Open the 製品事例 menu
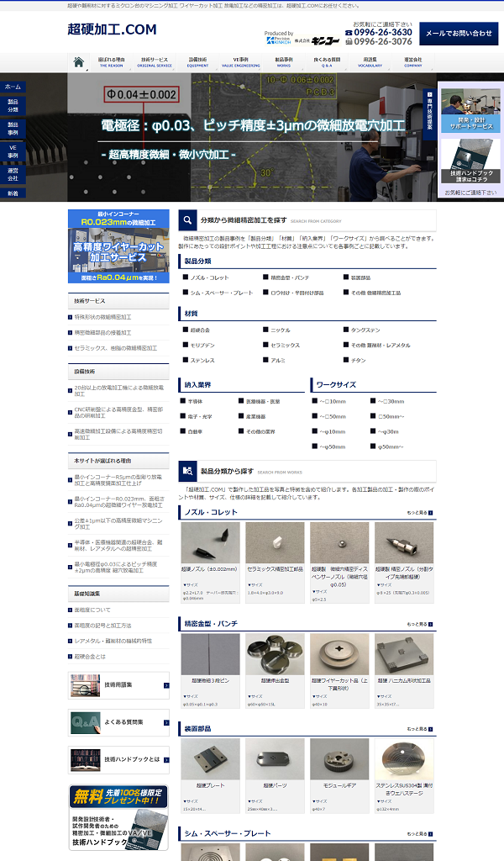Viewport: 504px width, 861px height. 284,62
